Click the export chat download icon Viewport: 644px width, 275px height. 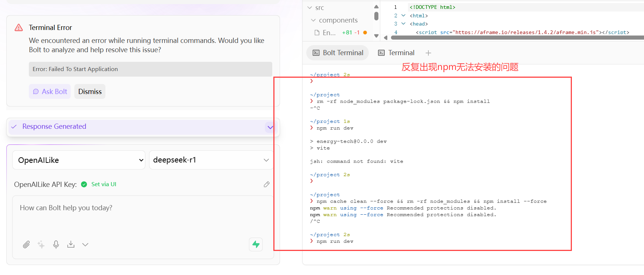[71, 245]
